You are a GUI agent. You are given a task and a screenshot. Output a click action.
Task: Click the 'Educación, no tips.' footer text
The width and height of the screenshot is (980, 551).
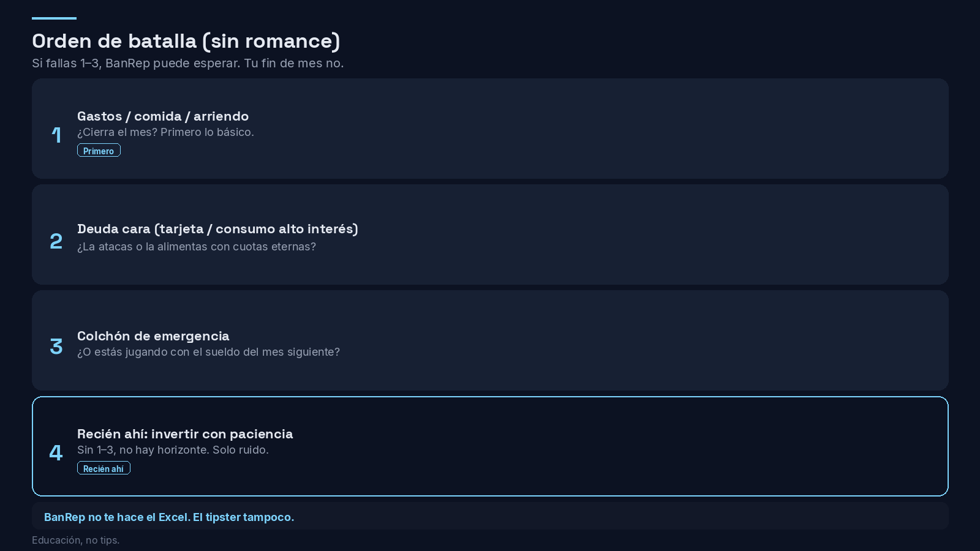click(x=75, y=540)
